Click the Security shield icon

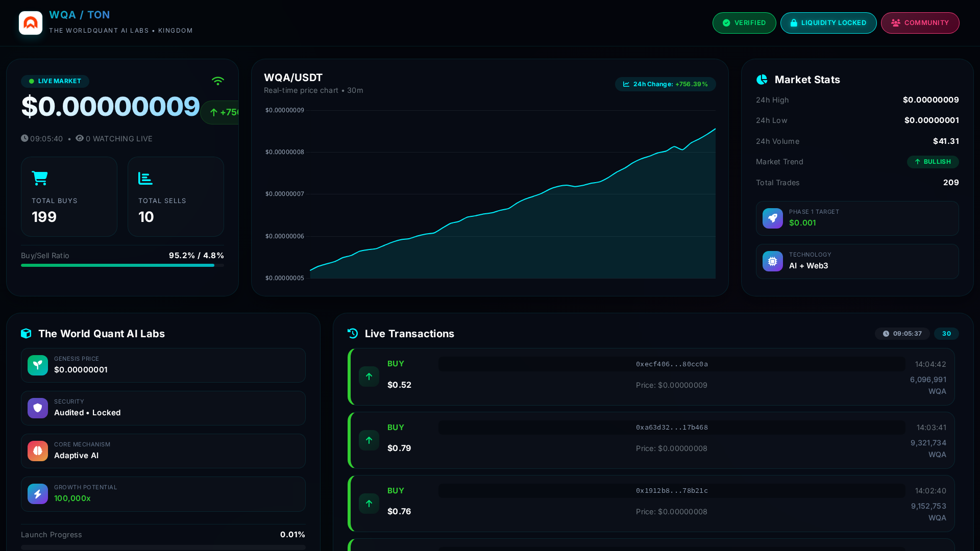[x=38, y=408]
